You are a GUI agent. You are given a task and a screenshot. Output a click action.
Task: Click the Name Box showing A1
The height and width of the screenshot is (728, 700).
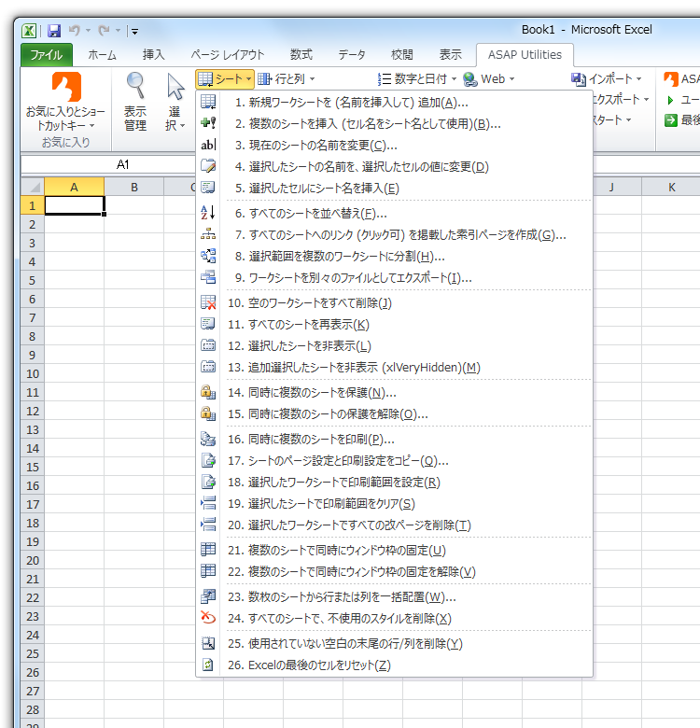108,164
